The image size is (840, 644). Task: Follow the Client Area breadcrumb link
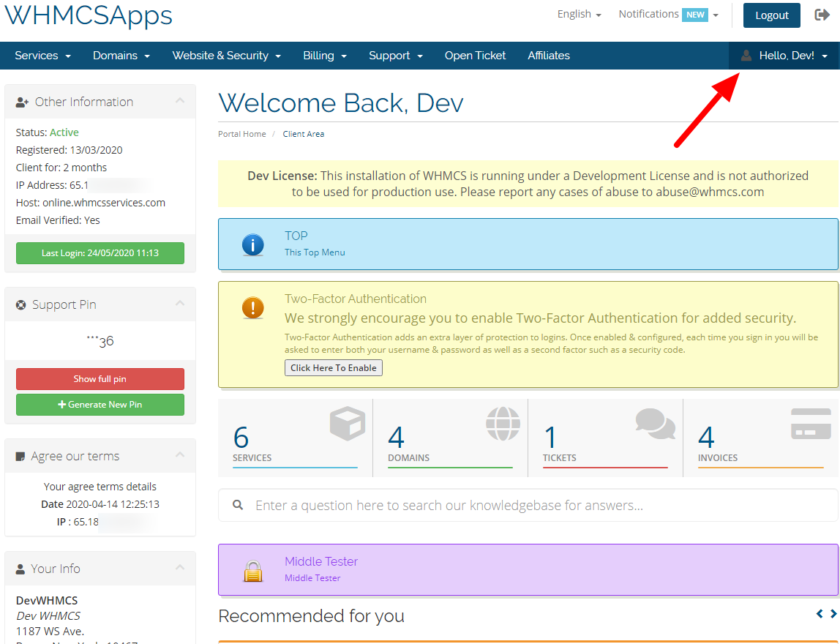click(x=303, y=134)
